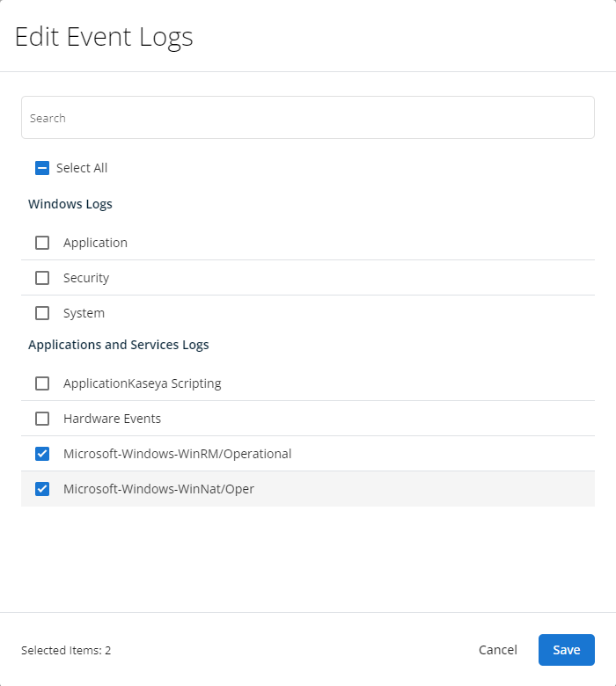Check the Hardware Events checkbox
The image size is (616, 686).
[x=42, y=419]
